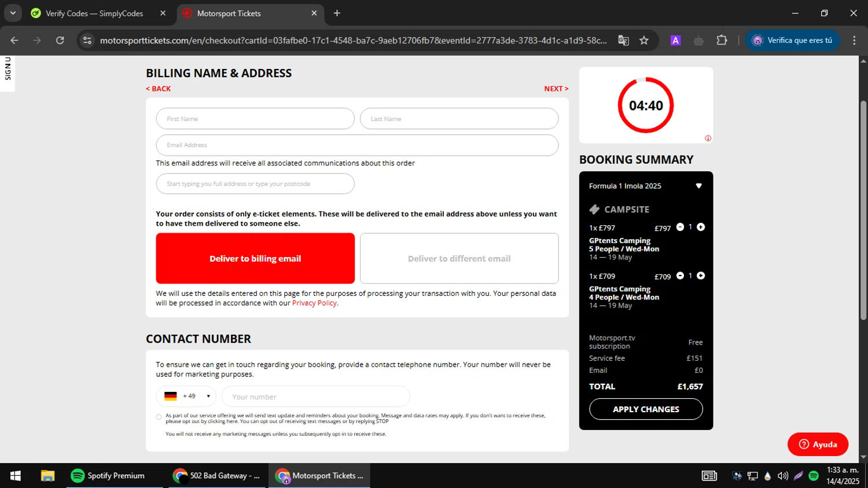
Task: Open the volume control in the system tray
Action: click(783, 476)
